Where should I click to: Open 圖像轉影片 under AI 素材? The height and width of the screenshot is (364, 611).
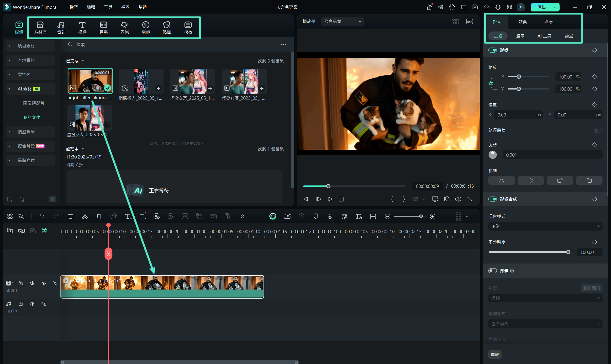coord(34,103)
